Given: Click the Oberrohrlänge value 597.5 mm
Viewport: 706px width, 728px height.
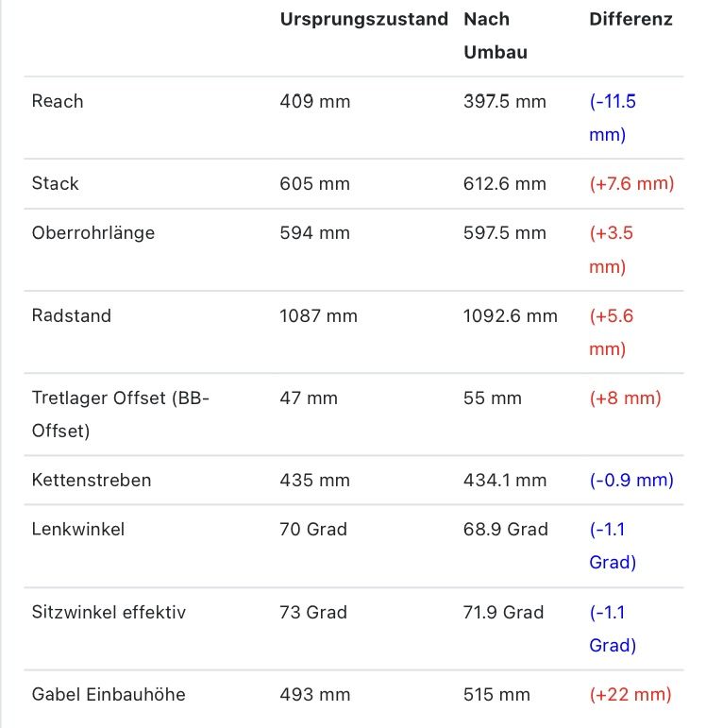Looking at the screenshot, I should click(x=505, y=232).
